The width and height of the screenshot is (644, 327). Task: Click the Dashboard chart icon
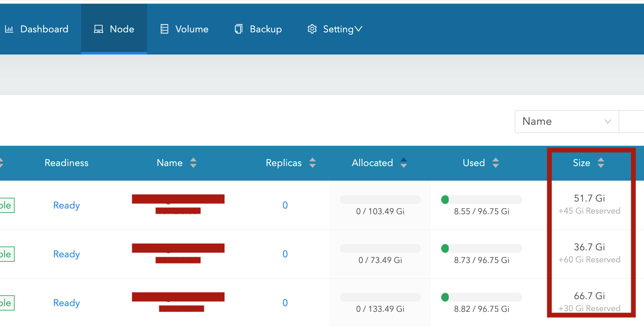coord(10,29)
